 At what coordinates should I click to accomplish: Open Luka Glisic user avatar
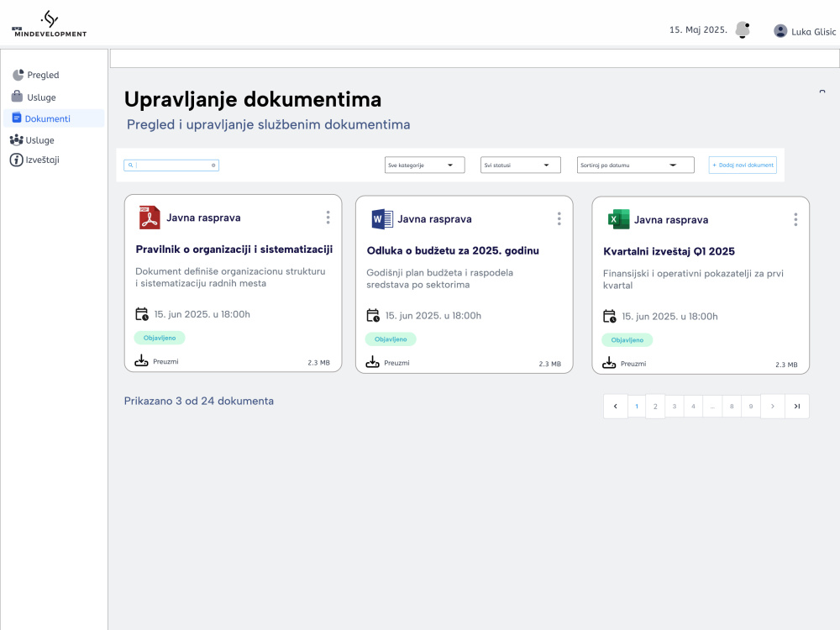click(780, 31)
